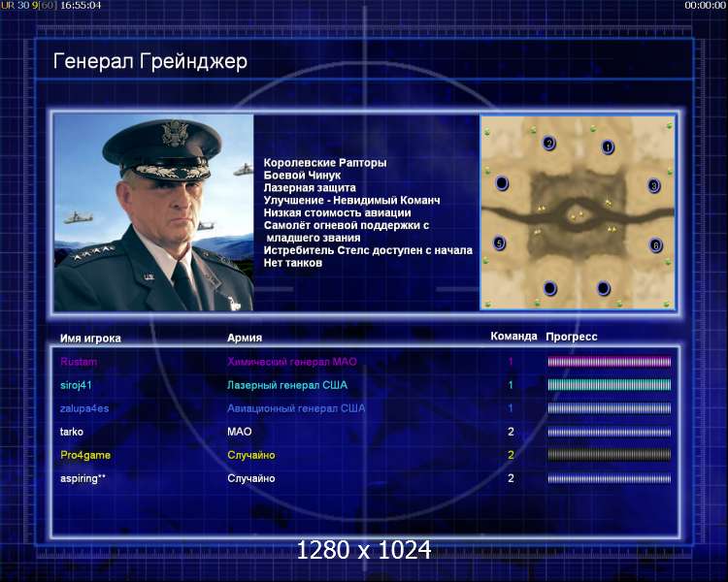Image resolution: width=728 pixels, height=582 pixels.
Task: Click the title "Генерал Грейнджер"
Action: [x=149, y=61]
